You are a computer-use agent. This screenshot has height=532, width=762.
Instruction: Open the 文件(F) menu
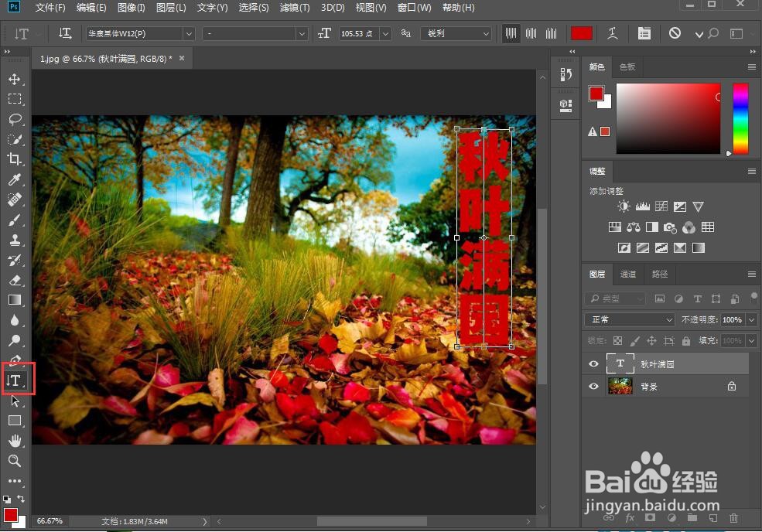pyautogui.click(x=50, y=8)
